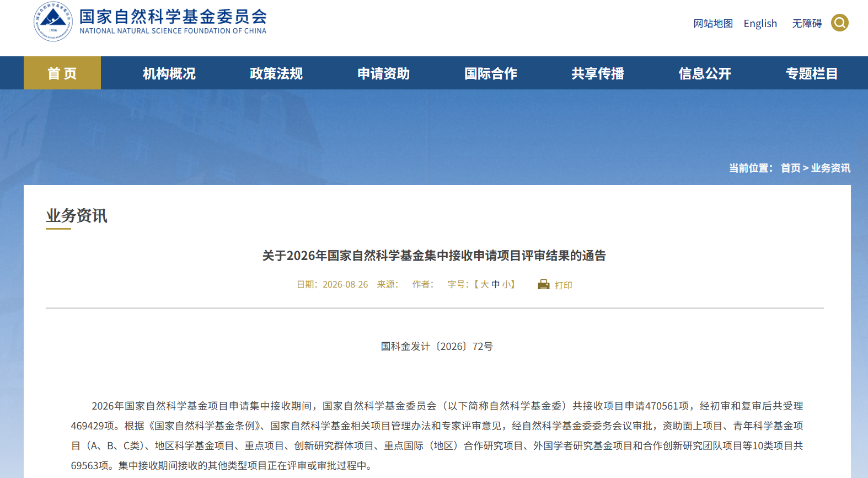Click the paragraph line beginning 目（A、B、C类）
This screenshot has height=478, width=868.
click(437, 445)
